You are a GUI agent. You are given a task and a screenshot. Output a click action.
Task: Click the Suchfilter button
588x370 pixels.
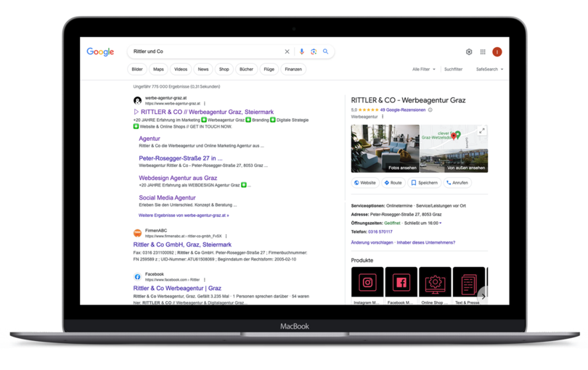coord(454,70)
